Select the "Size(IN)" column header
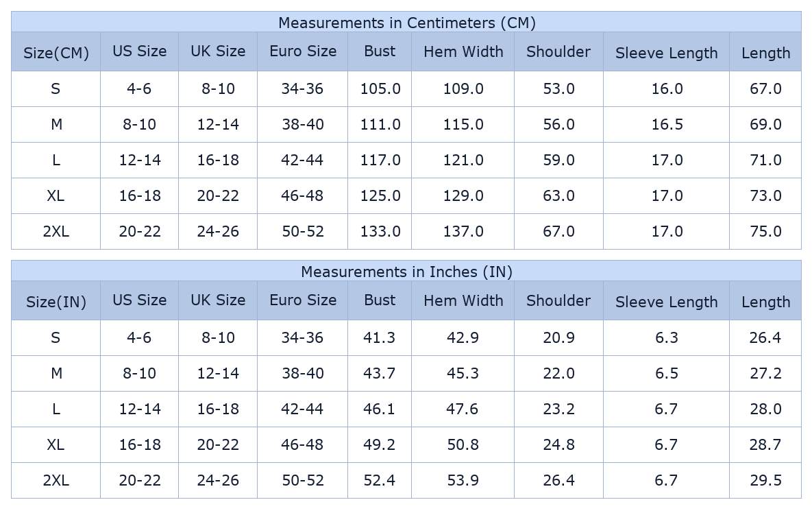The width and height of the screenshot is (812, 513). click(x=56, y=302)
